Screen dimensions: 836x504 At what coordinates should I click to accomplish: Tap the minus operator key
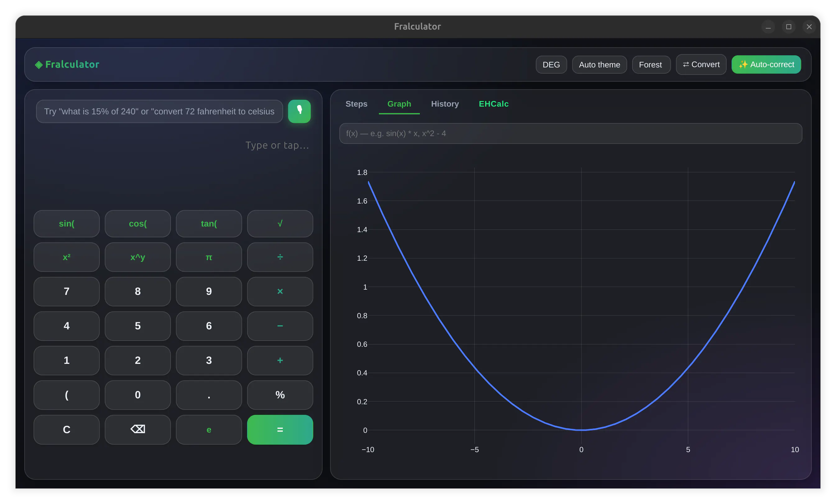280,326
